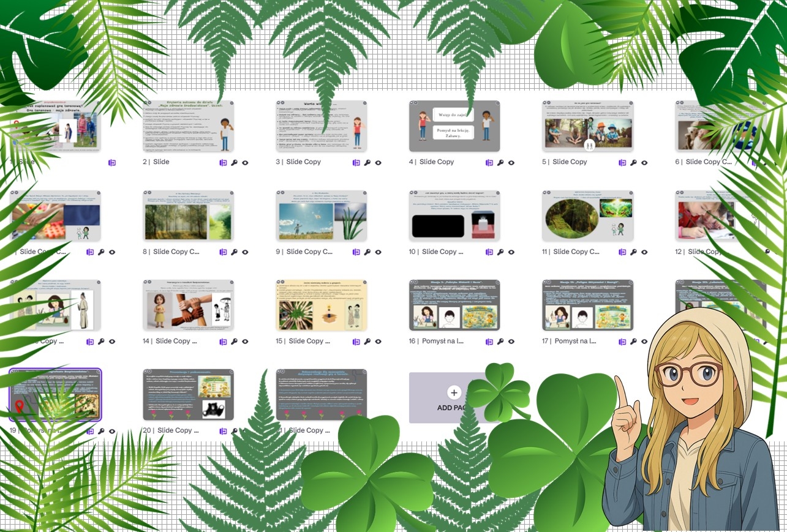Click the purple transition icon under slide 1
The image size is (787, 532).
click(x=112, y=163)
